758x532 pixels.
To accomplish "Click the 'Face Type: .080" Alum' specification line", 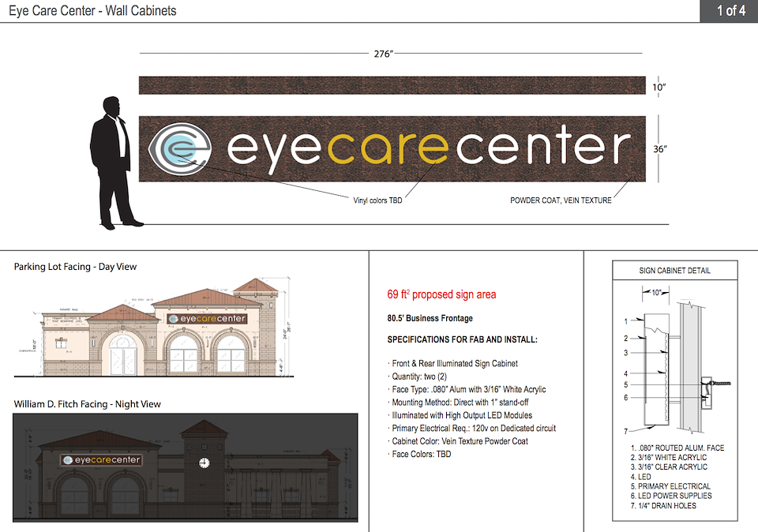I will coord(468,389).
